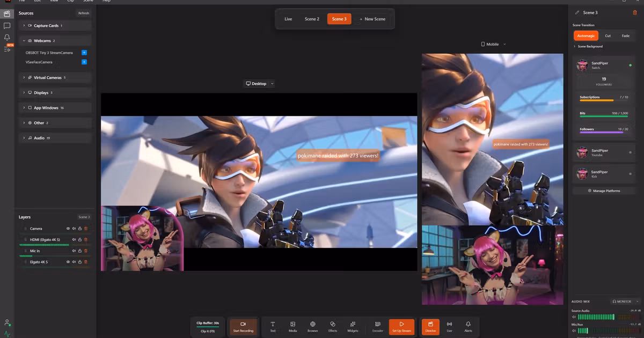Add OBSBOT Tiny 3 StreamCamera source
The image size is (644, 338).
84,53
